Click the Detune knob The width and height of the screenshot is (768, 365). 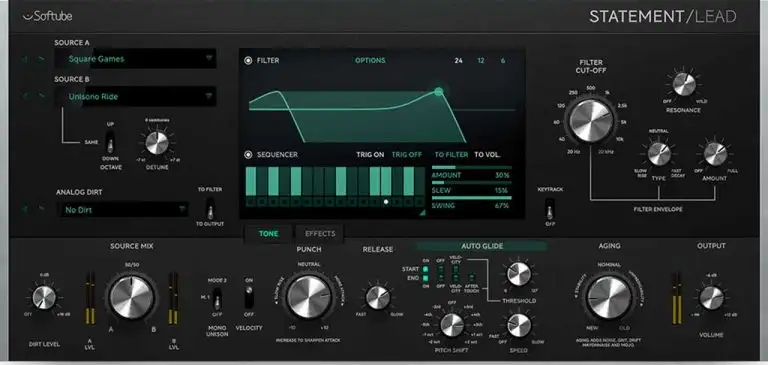pyautogui.click(x=157, y=143)
